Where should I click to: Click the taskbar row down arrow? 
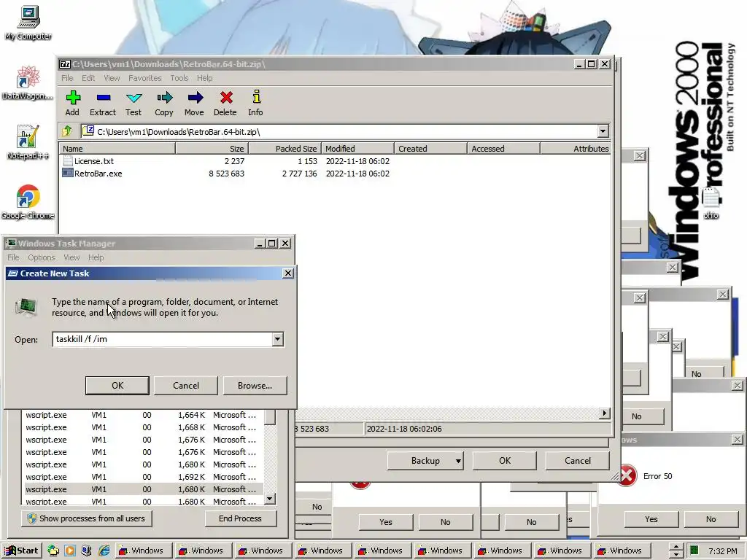coord(676,555)
